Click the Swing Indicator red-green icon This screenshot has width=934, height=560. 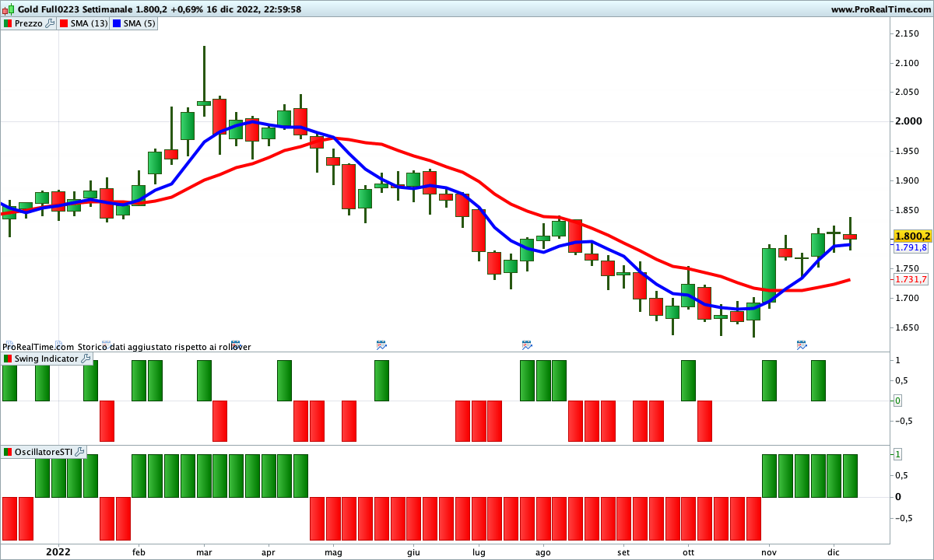(8, 359)
